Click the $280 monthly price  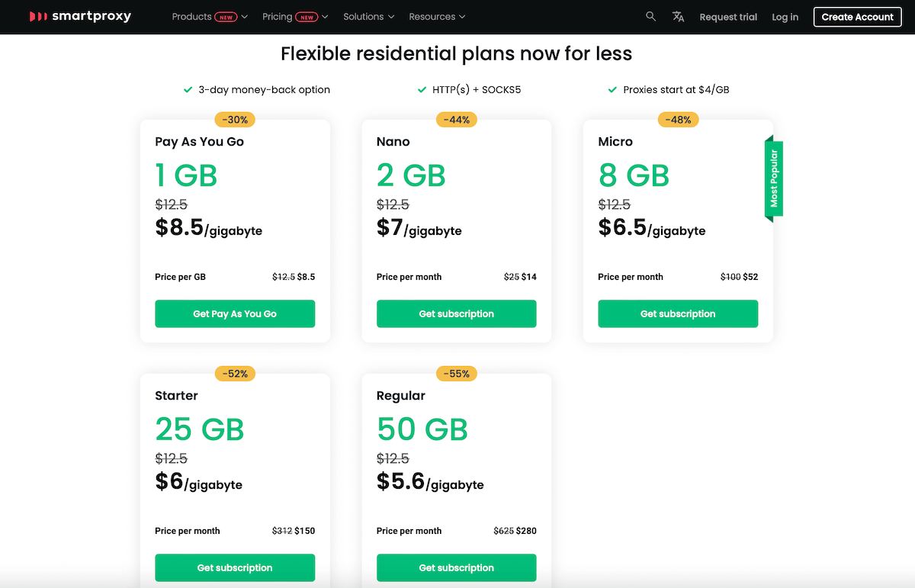click(x=526, y=531)
